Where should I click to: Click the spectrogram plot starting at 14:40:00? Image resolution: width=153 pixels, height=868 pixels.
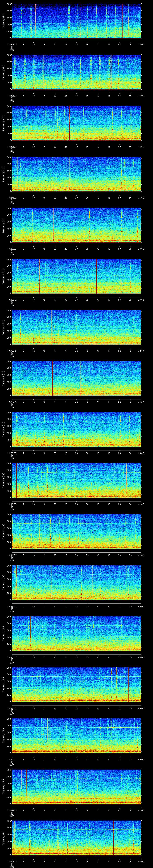[x=77, y=481]
